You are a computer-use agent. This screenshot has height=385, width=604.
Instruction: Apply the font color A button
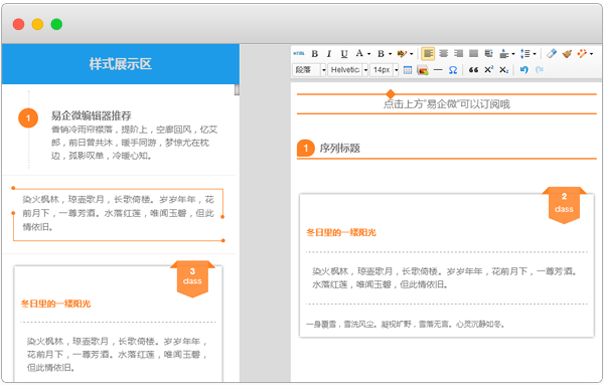[359, 53]
